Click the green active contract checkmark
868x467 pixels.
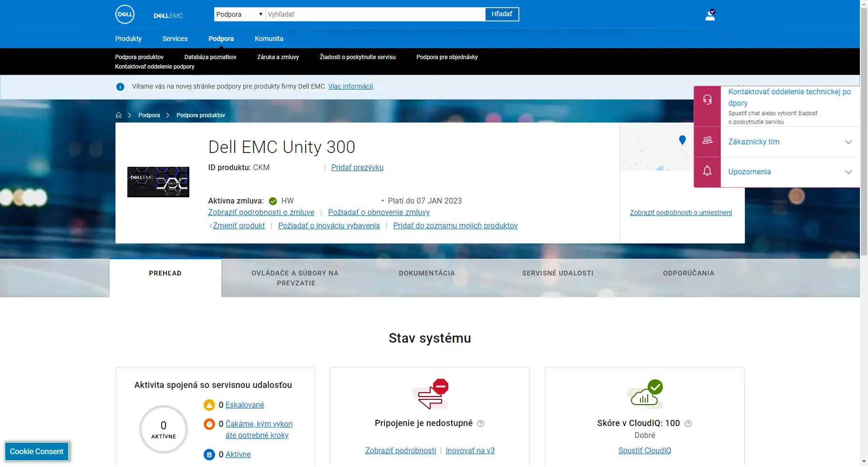(x=273, y=201)
